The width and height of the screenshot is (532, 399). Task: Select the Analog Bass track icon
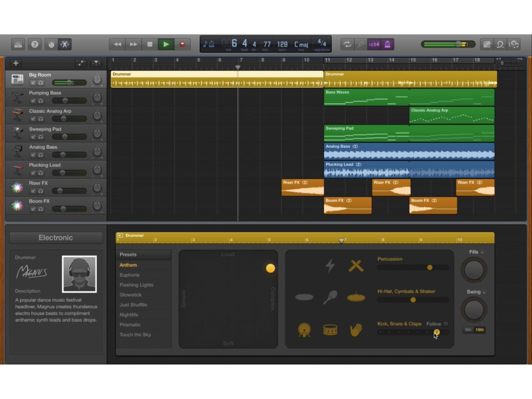pyautogui.click(x=17, y=151)
